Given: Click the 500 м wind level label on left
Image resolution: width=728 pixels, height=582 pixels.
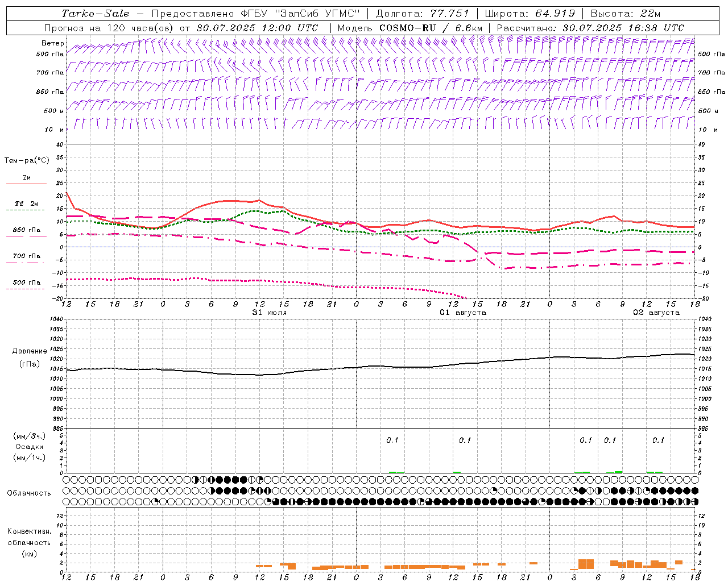Looking at the screenshot, I should click(x=54, y=111).
